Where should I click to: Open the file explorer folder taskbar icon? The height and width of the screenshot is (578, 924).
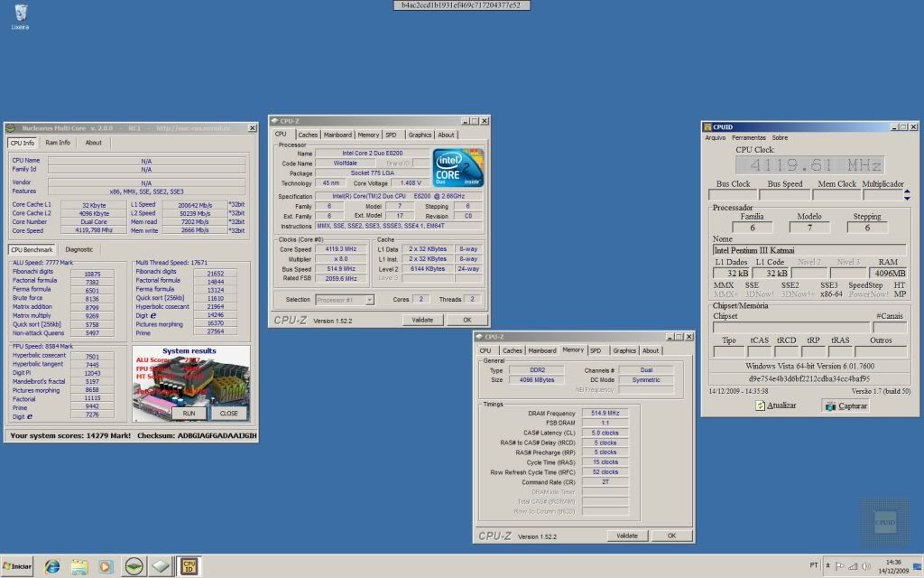point(79,567)
